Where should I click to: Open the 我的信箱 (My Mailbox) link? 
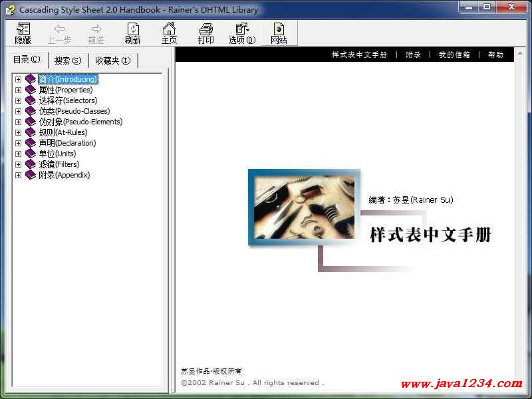(x=454, y=55)
